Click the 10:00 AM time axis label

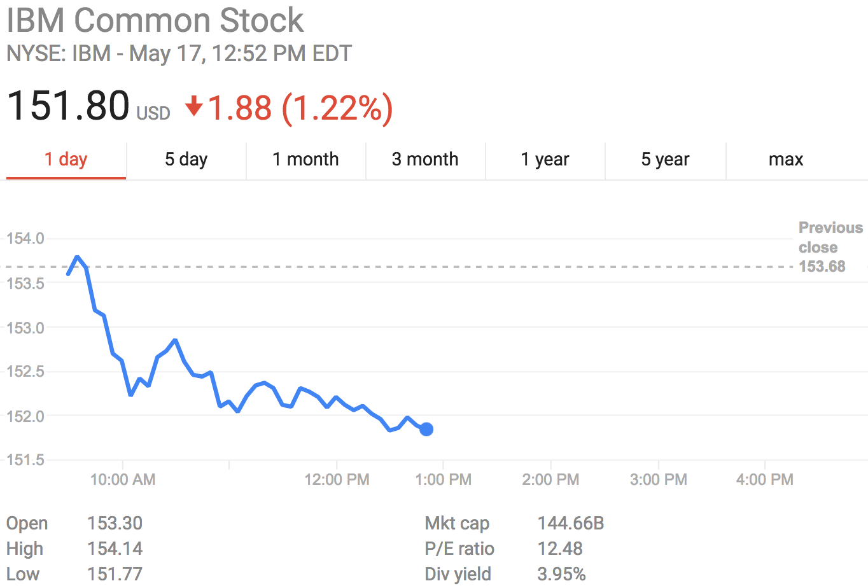123,480
